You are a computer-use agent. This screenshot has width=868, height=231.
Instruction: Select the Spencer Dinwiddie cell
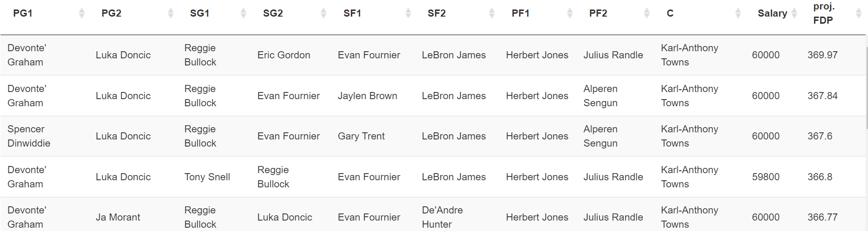click(29, 136)
